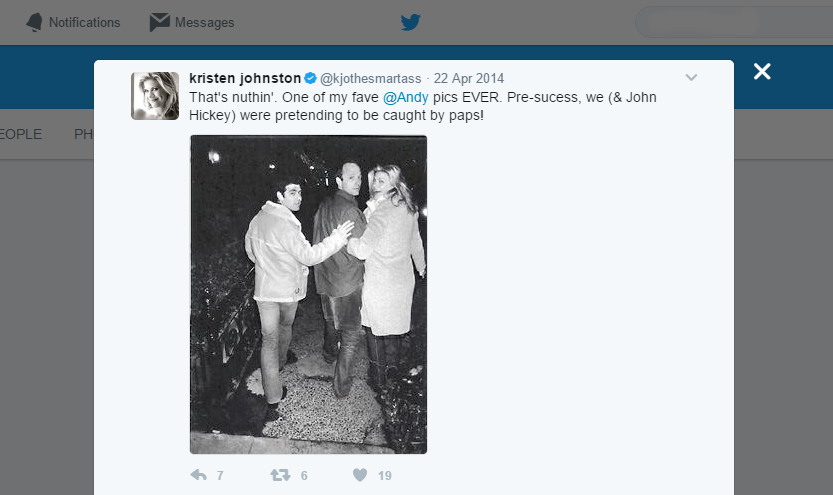Click kristen johnston's profile avatar

(155, 96)
